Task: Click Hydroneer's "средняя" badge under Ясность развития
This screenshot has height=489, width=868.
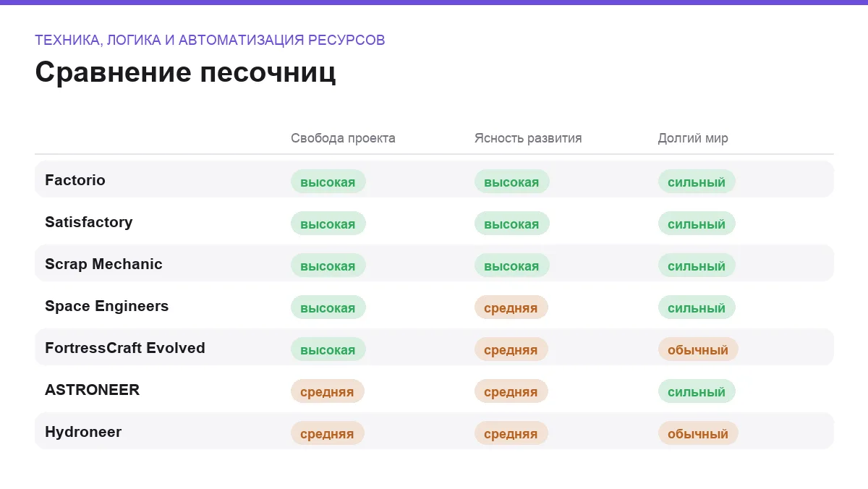Action: 511,433
